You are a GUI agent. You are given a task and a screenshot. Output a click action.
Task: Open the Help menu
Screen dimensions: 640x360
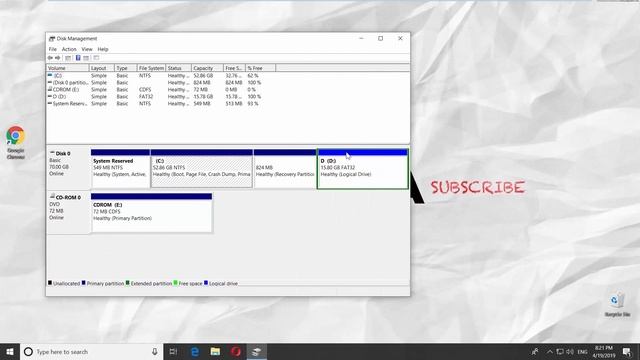click(x=103, y=49)
